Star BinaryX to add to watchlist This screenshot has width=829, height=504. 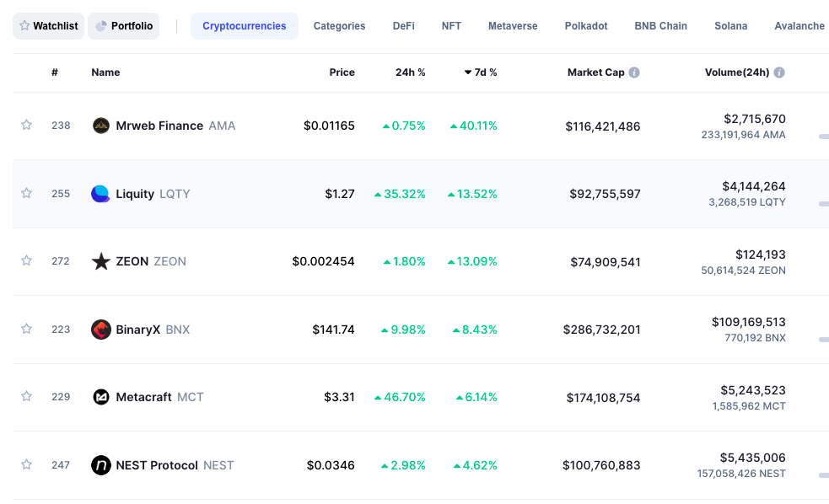click(26, 329)
